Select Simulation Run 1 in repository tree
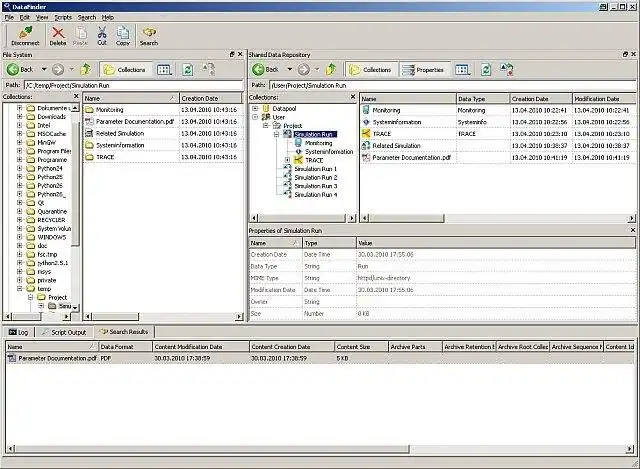 (x=316, y=169)
